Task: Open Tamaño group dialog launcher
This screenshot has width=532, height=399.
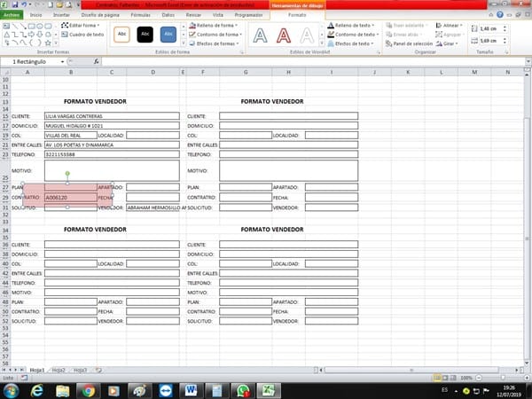Action: [x=506, y=52]
